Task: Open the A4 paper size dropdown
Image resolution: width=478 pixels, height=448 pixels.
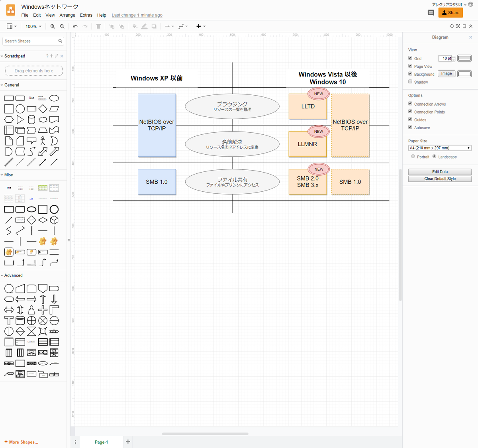Action: [x=440, y=148]
